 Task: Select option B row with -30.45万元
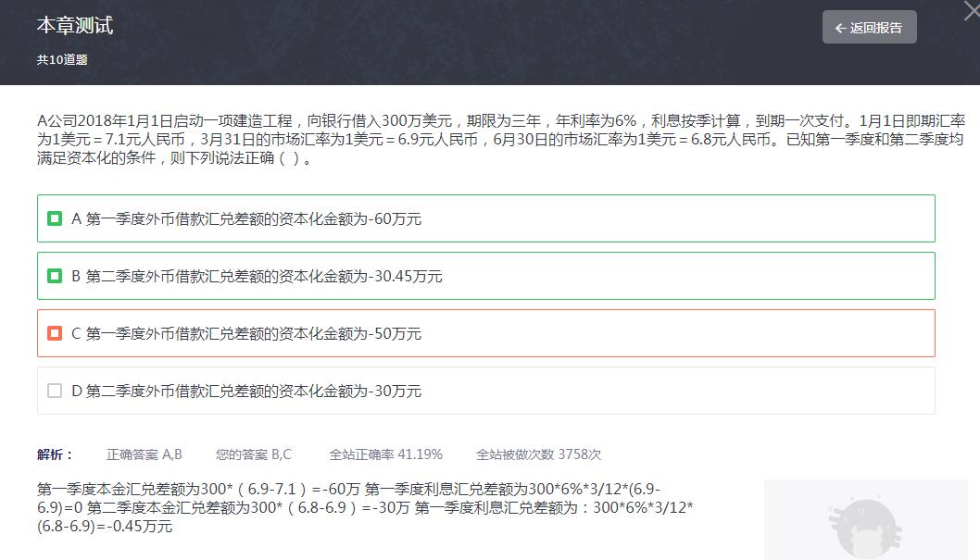[486, 276]
